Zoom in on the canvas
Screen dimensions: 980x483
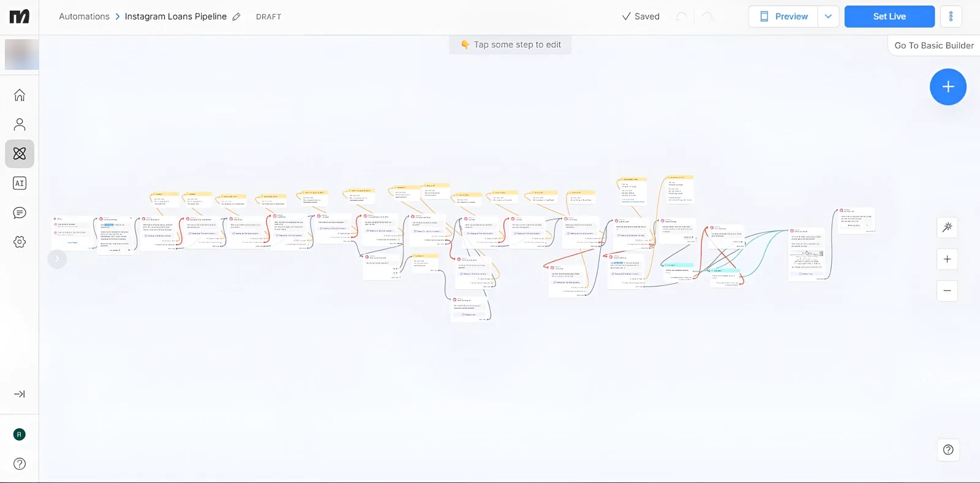(x=948, y=259)
